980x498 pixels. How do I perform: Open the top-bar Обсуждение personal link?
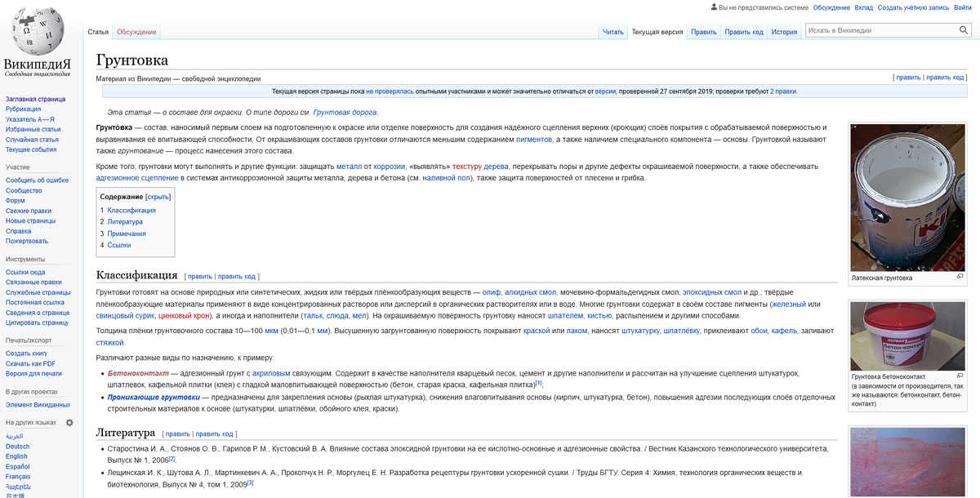pos(831,7)
